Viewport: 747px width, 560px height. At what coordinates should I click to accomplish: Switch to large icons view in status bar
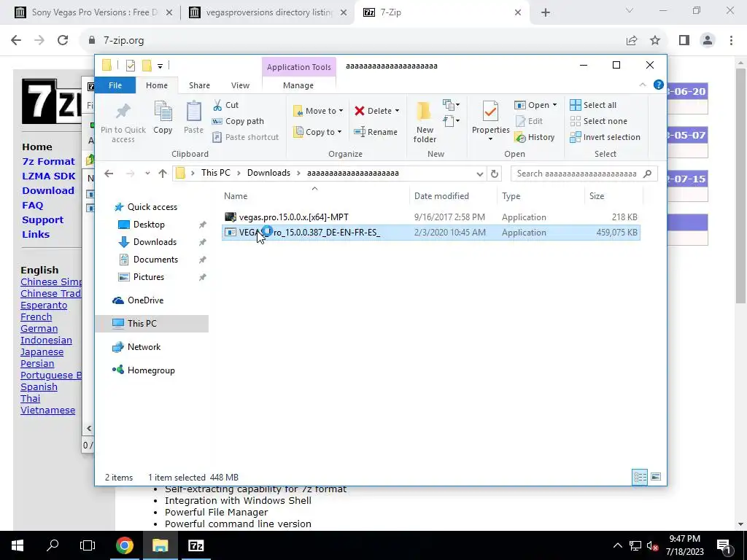[x=656, y=477]
